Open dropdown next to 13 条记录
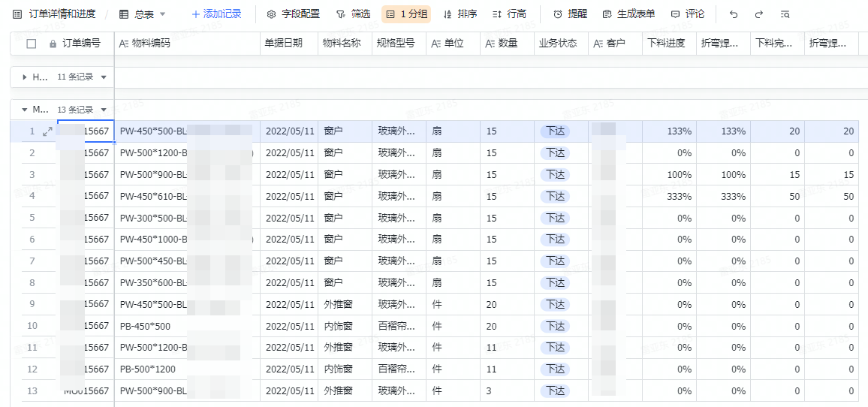 coord(104,110)
